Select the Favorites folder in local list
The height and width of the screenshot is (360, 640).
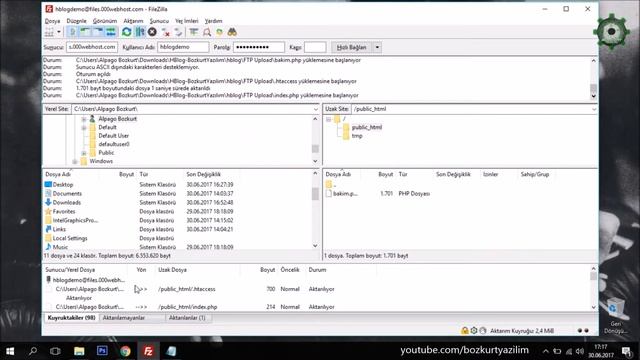[64, 211]
